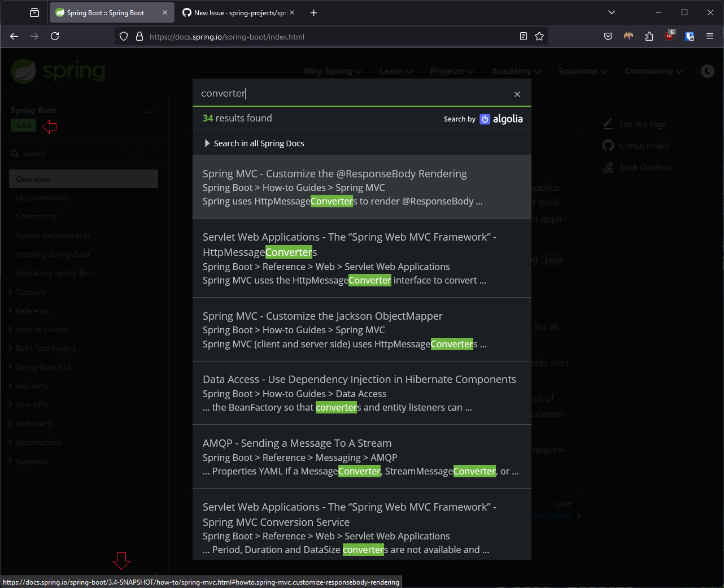Image resolution: width=724 pixels, height=588 pixels.
Task: Expand the Projects navigation dropdown
Action: click(x=451, y=71)
